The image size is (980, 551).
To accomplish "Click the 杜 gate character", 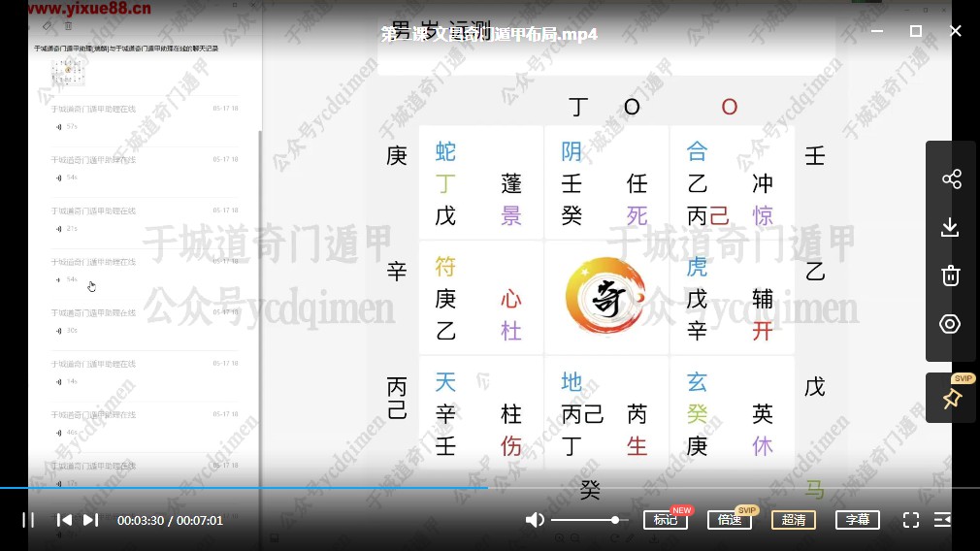I will point(511,331).
